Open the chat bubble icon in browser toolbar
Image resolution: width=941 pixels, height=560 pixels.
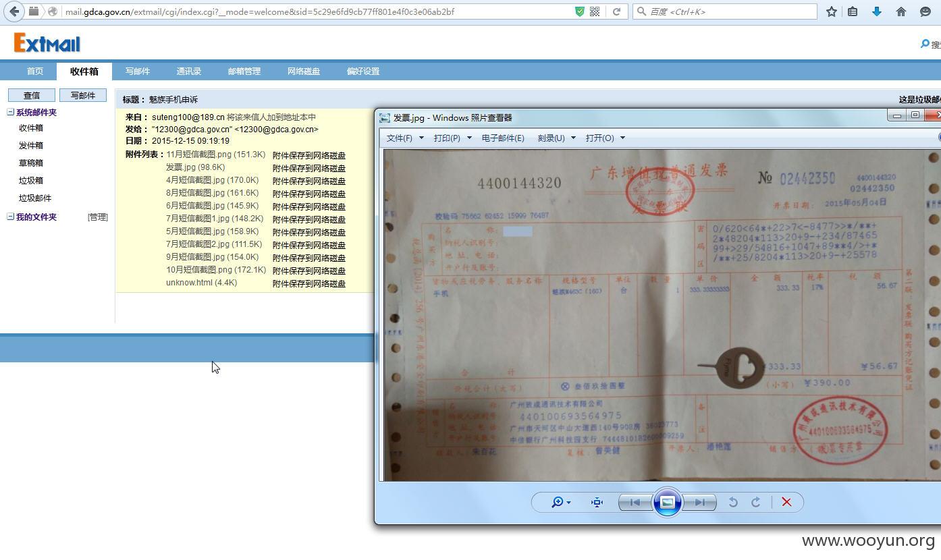pos(925,11)
